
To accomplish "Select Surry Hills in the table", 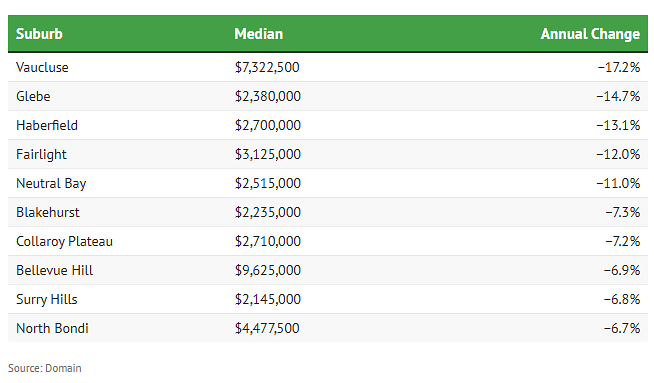I will tap(47, 300).
